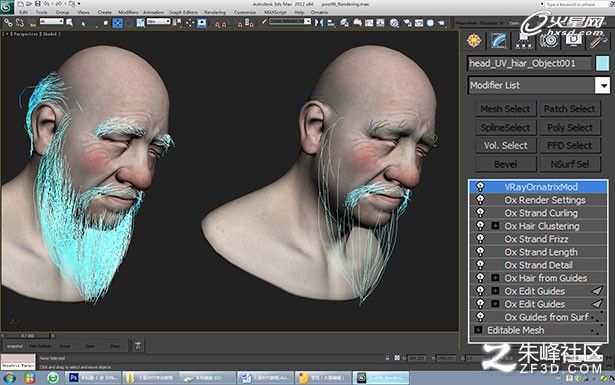Toggle lightbulb for Ox Strand Curling
Image resolution: width=615 pixels, height=385 pixels.
point(480,212)
